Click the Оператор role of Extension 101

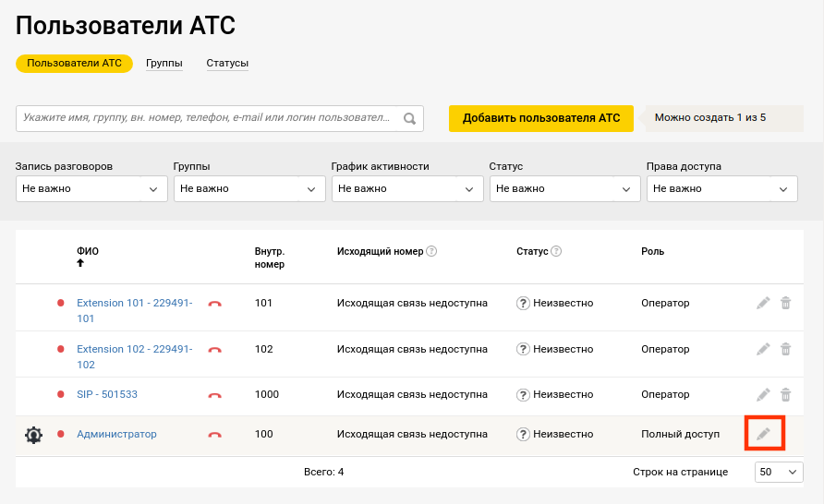665,303
